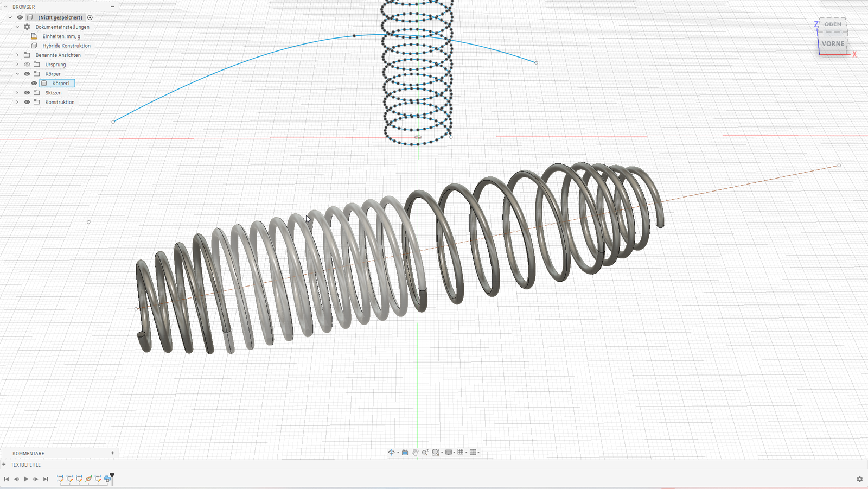Open the Display Settings dropdown arrow

(455, 453)
